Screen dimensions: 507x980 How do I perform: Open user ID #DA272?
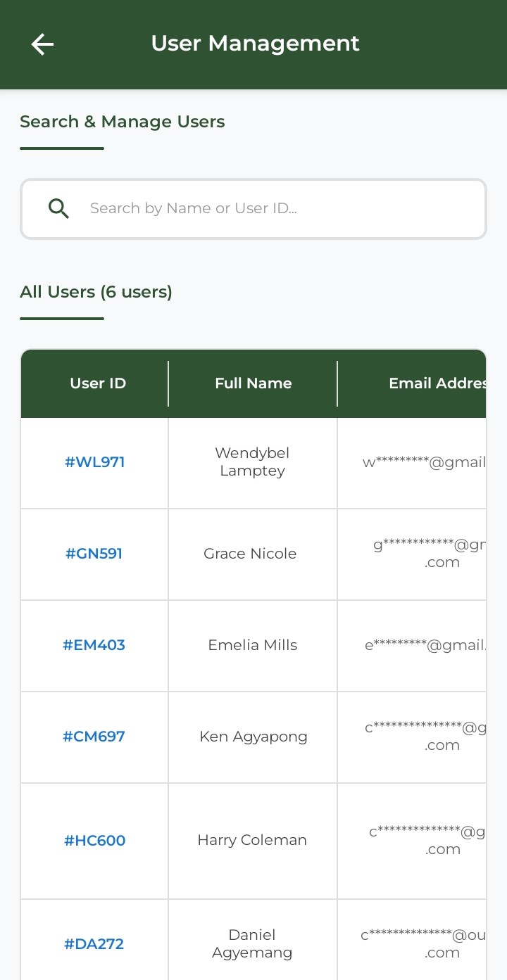click(x=94, y=944)
